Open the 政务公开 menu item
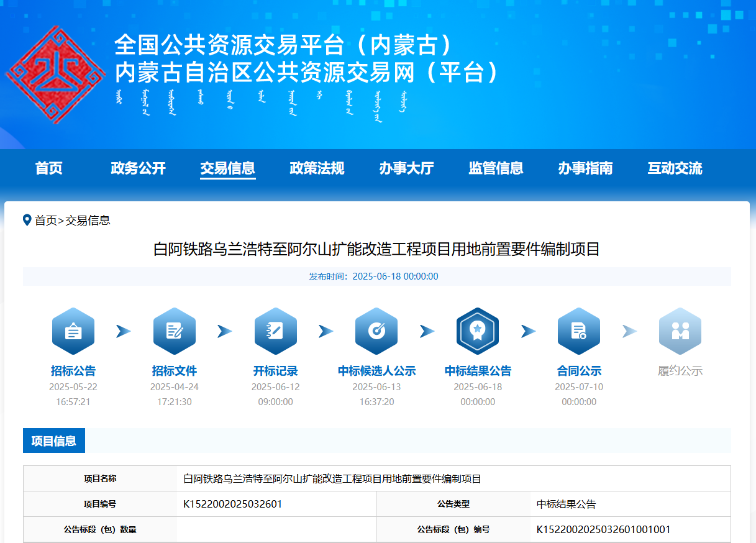This screenshot has width=756, height=543. click(x=139, y=168)
